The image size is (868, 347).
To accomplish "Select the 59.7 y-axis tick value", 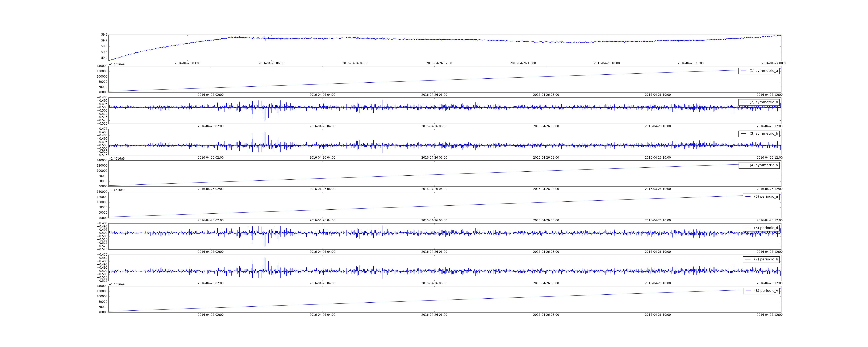I will 104,40.
